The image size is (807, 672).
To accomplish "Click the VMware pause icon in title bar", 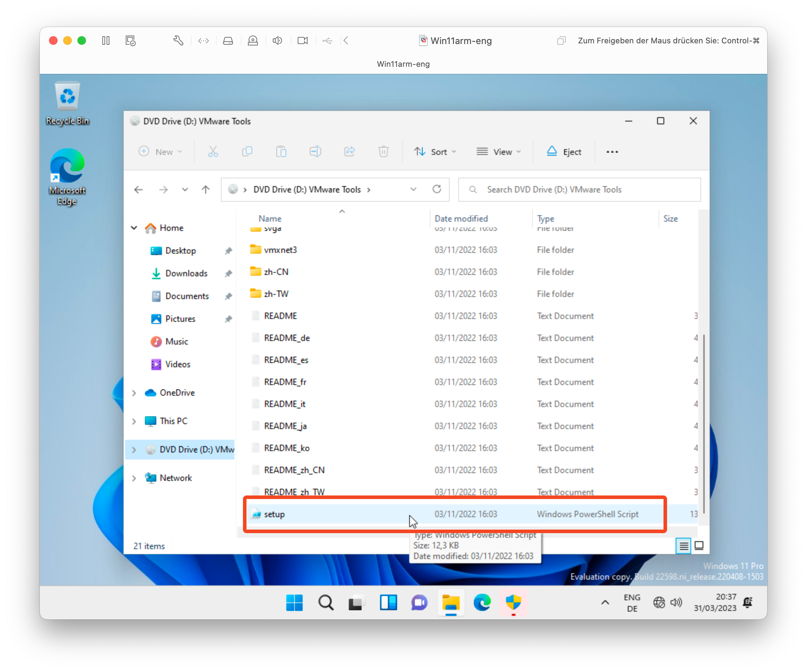I will pyautogui.click(x=106, y=41).
